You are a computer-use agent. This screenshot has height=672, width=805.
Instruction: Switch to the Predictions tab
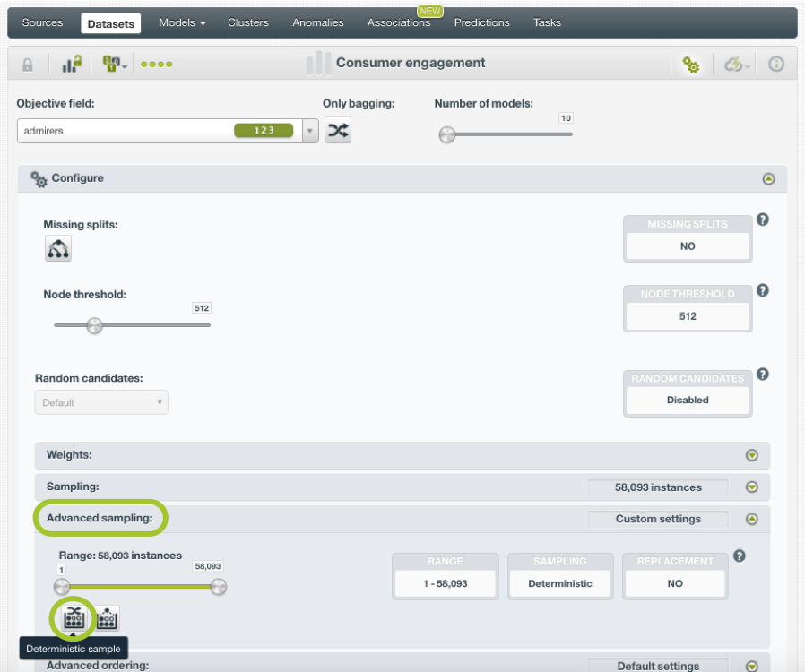pyautogui.click(x=481, y=22)
